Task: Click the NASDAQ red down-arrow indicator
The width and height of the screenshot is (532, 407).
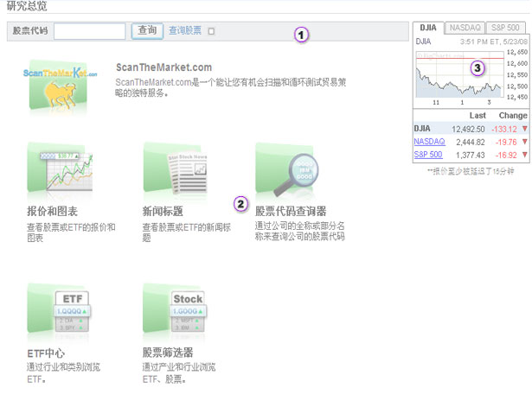Action: [x=524, y=142]
